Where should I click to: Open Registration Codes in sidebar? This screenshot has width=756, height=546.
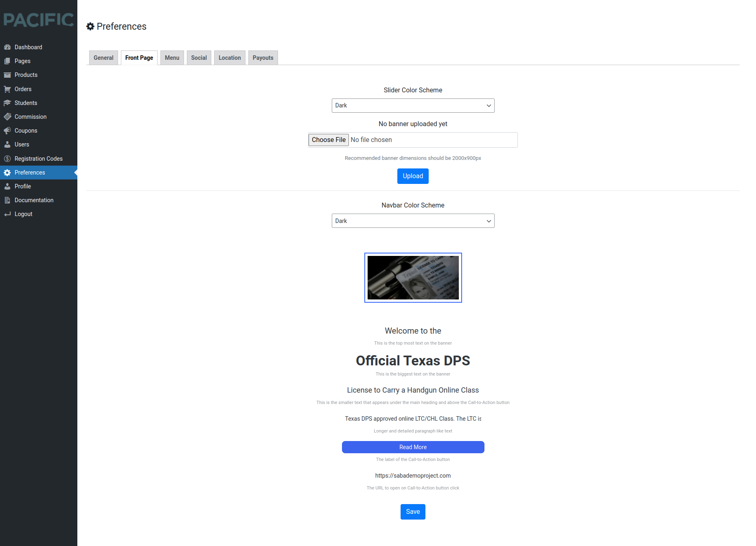click(39, 159)
